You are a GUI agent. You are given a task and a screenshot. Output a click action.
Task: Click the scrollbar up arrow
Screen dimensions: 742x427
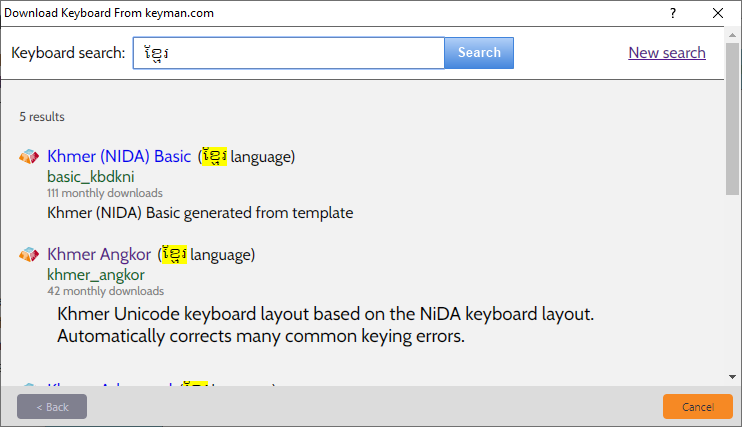pyautogui.click(x=732, y=35)
